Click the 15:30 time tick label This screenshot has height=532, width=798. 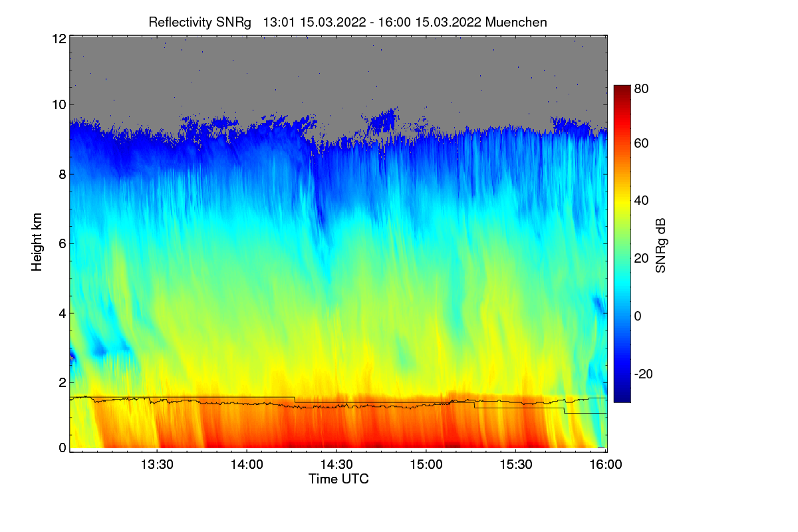[x=516, y=465]
